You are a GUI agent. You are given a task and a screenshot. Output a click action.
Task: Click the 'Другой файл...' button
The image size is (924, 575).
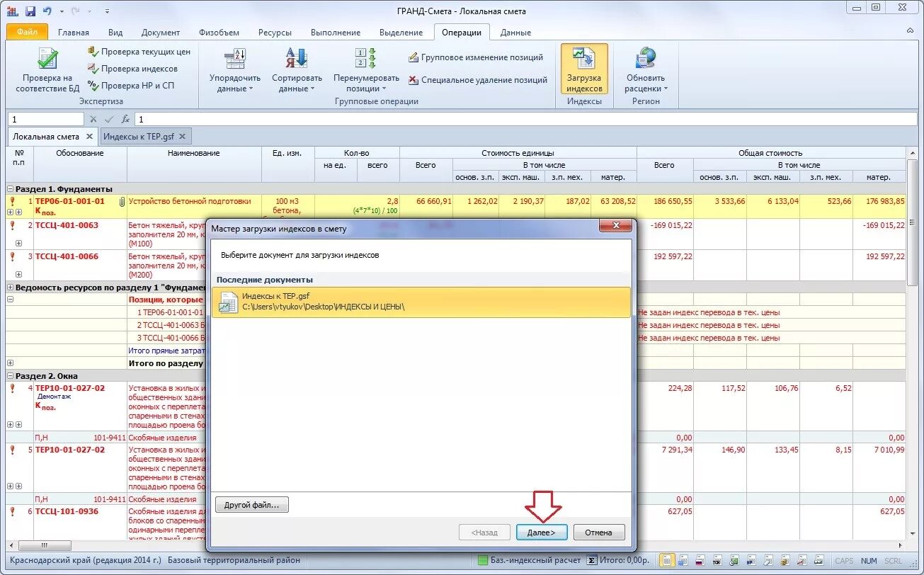(x=252, y=505)
